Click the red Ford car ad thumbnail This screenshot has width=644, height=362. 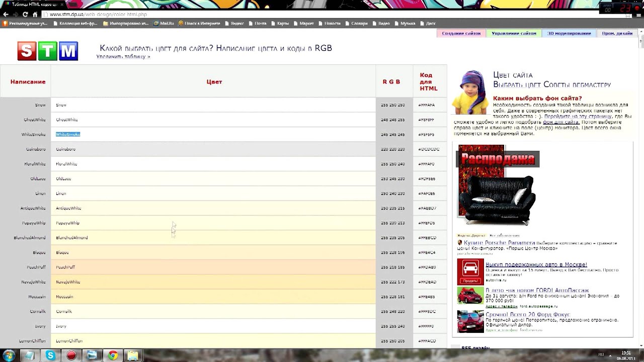(470, 295)
